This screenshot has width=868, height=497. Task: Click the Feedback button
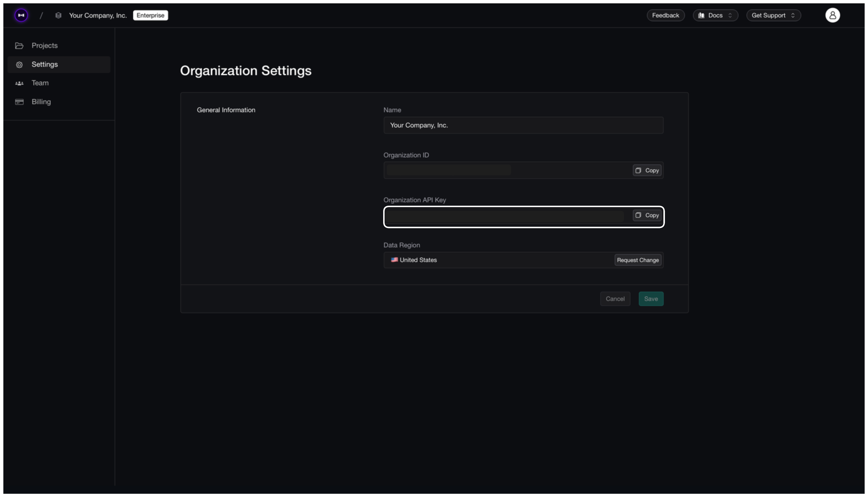665,15
